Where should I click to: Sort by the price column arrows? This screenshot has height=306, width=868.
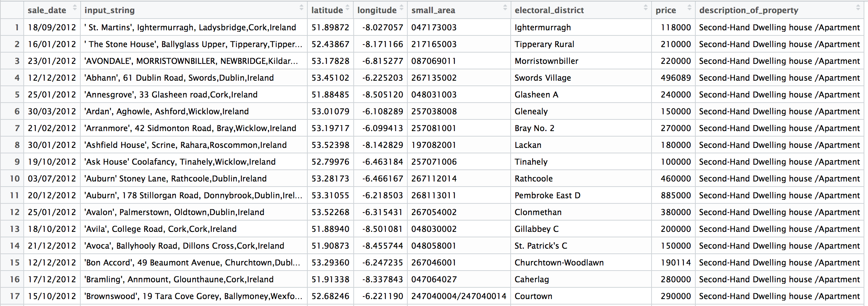click(x=690, y=7)
